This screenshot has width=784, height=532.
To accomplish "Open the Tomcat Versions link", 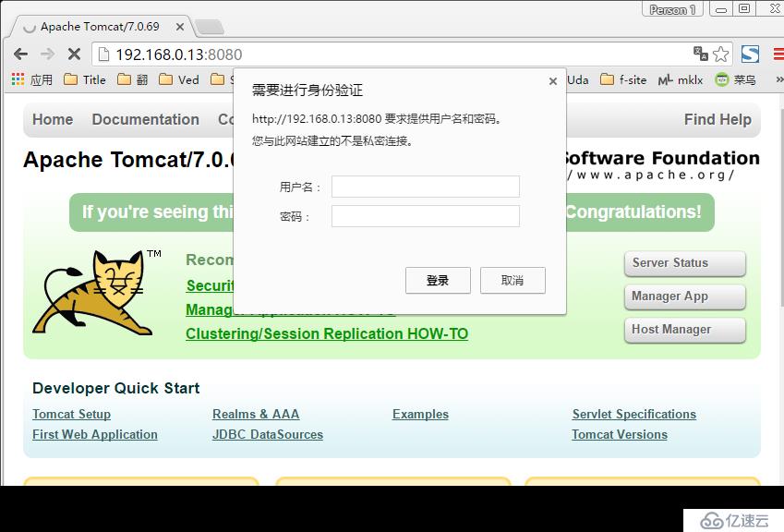I will click(620, 434).
